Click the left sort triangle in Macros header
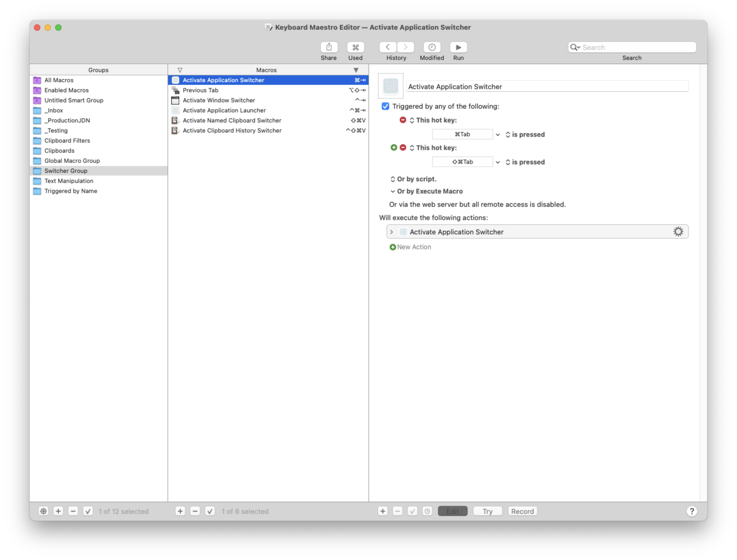Image resolution: width=737 pixels, height=560 pixels. click(x=180, y=70)
